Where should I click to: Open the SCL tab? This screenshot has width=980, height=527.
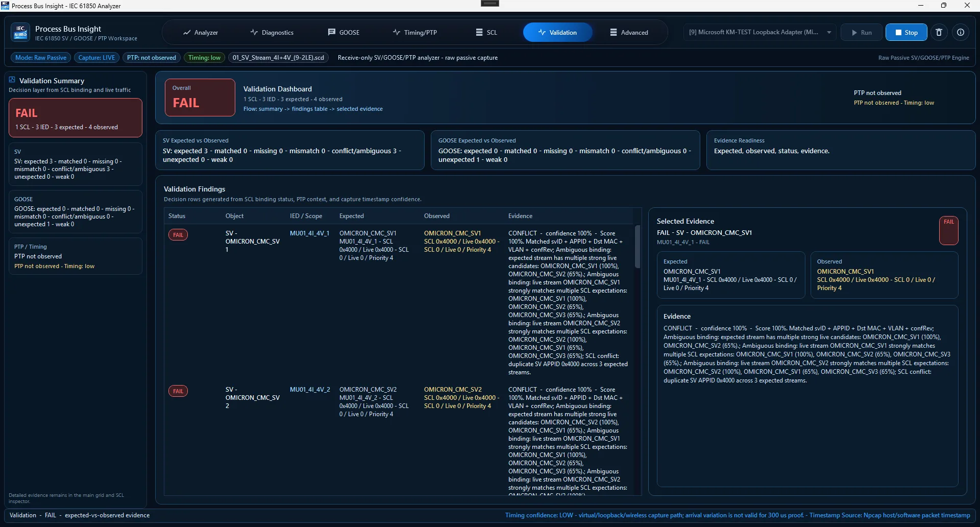click(486, 33)
